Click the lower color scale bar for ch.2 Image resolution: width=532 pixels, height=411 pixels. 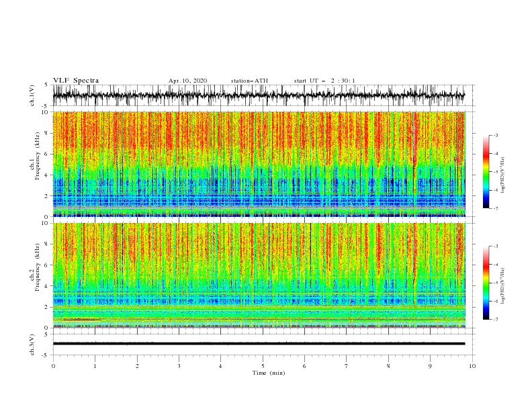pyautogui.click(x=486, y=283)
